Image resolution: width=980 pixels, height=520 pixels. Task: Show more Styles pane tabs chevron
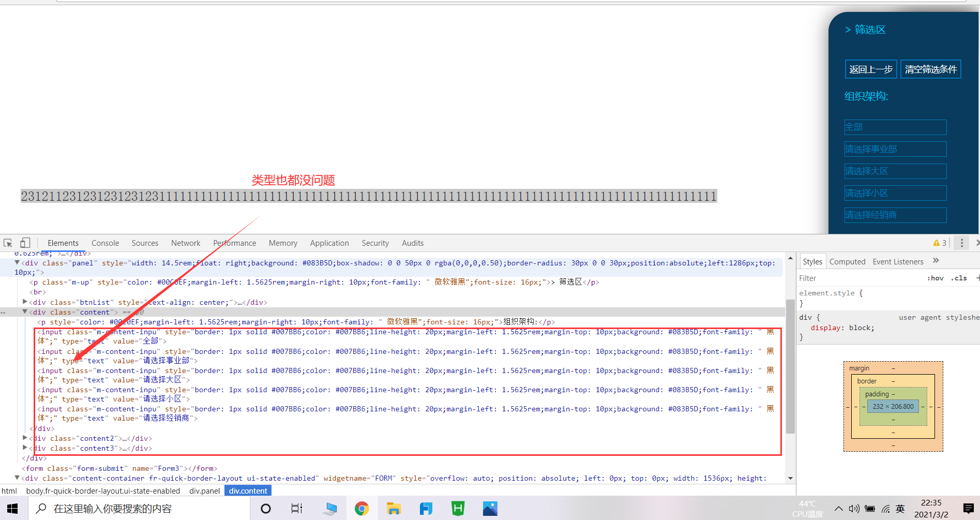[936, 261]
